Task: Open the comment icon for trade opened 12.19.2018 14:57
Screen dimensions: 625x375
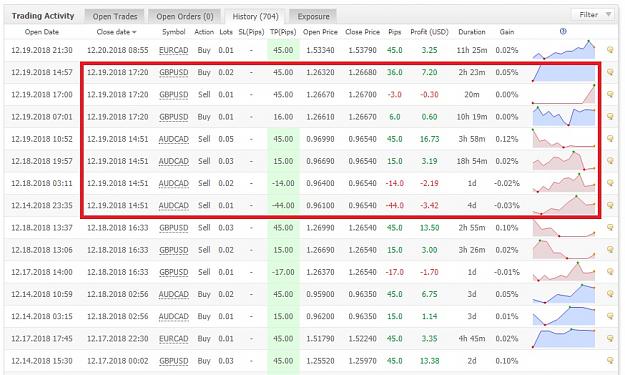Action: click(610, 72)
